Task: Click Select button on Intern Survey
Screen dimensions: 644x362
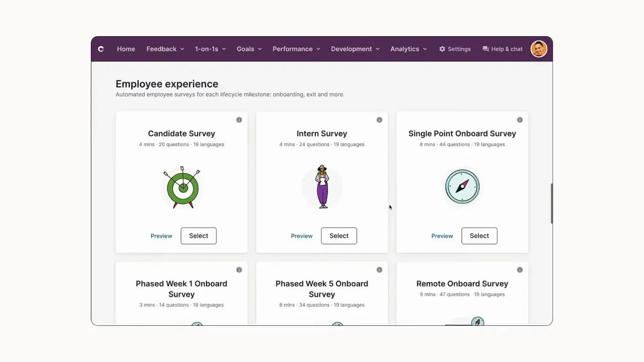Action: (339, 236)
